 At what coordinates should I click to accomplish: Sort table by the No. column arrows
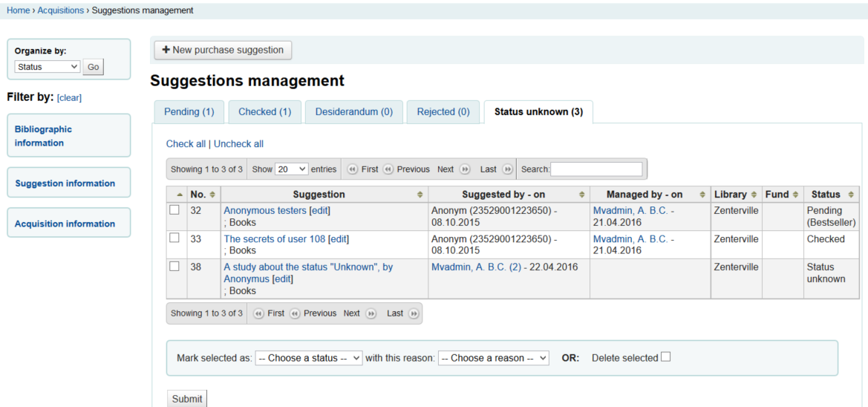tap(212, 195)
